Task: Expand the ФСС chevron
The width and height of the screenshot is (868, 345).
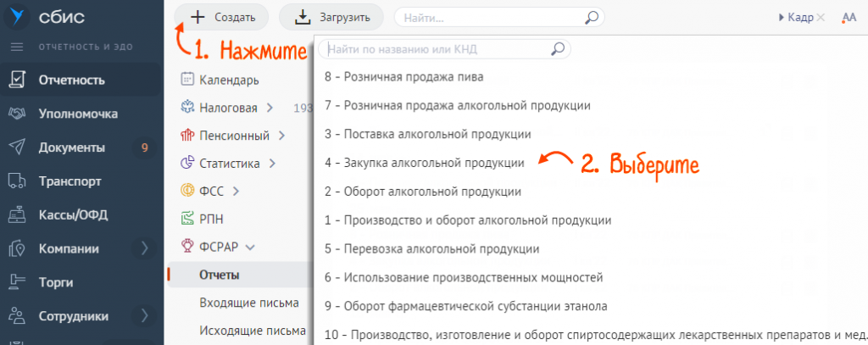Action: pyautogui.click(x=236, y=192)
